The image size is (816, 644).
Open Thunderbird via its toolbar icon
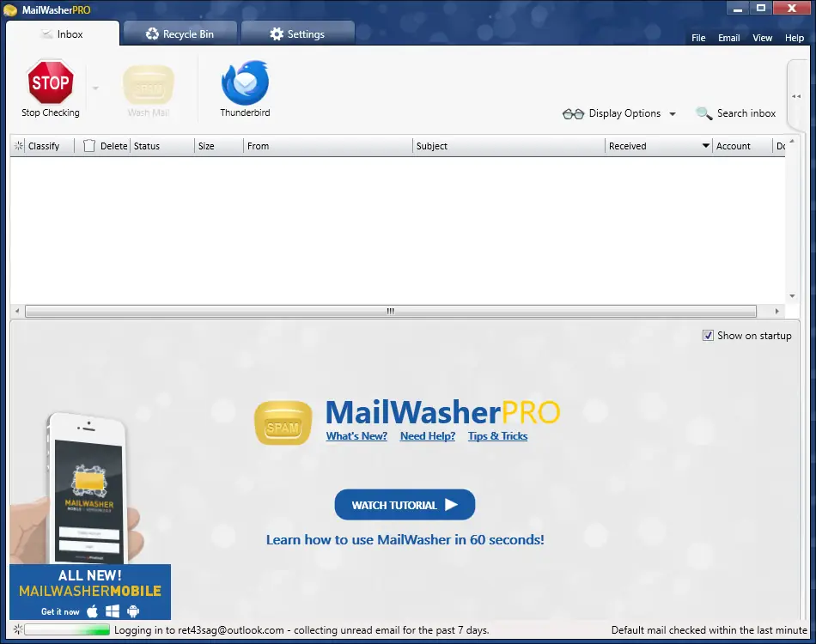tap(244, 82)
